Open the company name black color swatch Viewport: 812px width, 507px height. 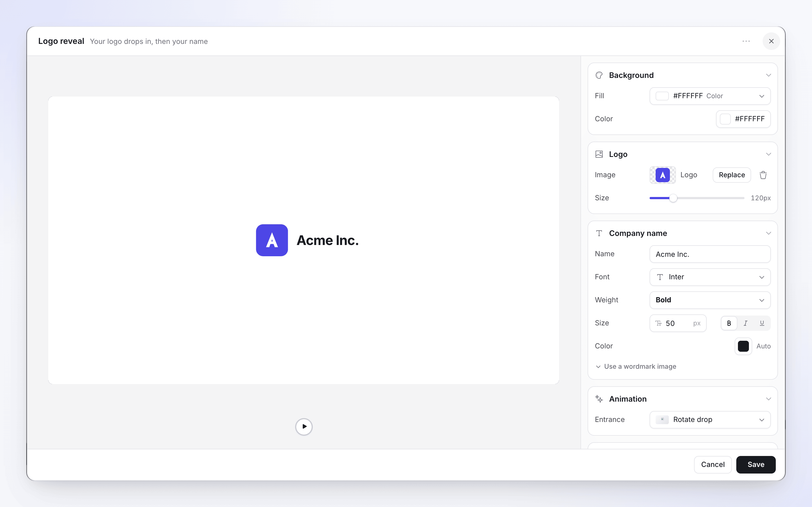tap(743, 346)
